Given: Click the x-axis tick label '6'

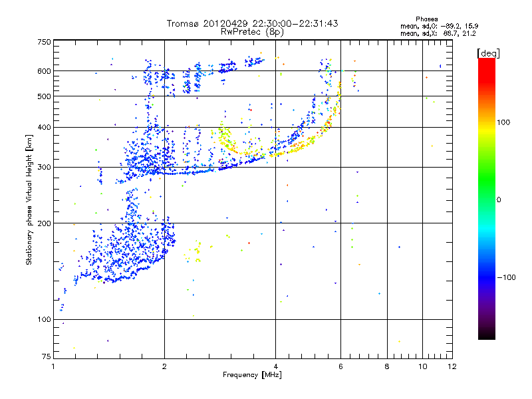Looking at the screenshot, I should coord(340,366).
